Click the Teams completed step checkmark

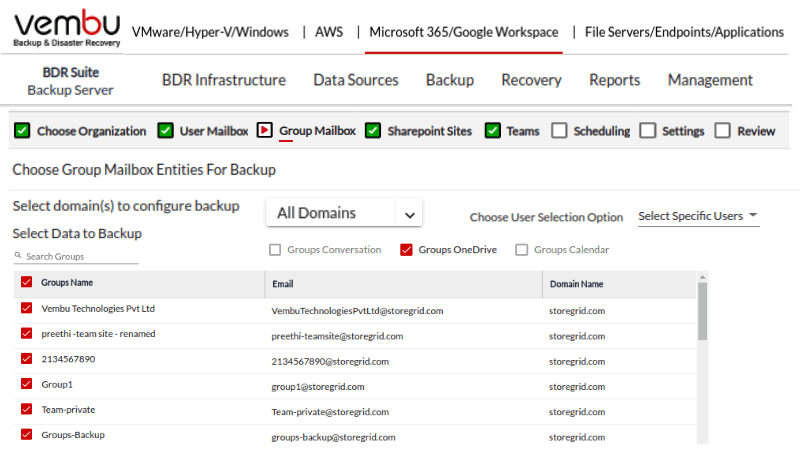tap(492, 131)
